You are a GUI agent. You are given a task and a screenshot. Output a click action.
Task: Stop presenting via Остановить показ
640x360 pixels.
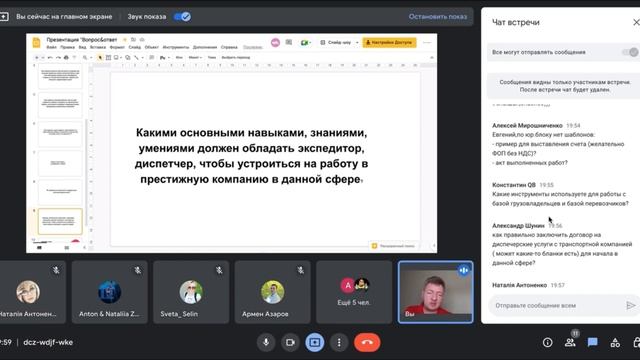click(x=438, y=17)
